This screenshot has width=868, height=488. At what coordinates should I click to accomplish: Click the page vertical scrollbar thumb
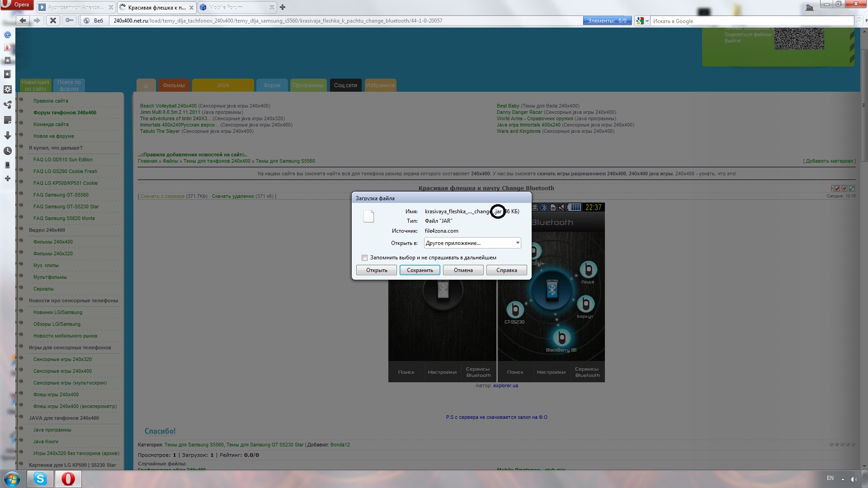point(864,106)
